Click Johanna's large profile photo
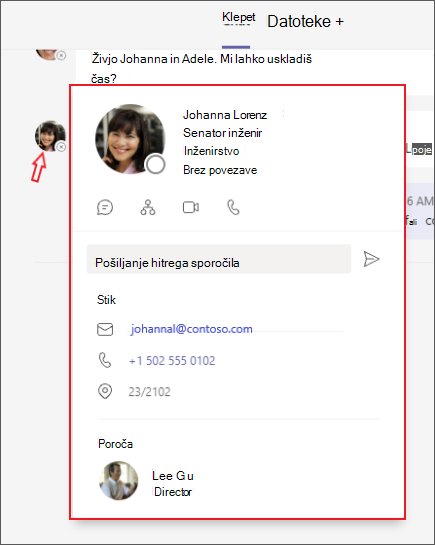 [x=130, y=139]
